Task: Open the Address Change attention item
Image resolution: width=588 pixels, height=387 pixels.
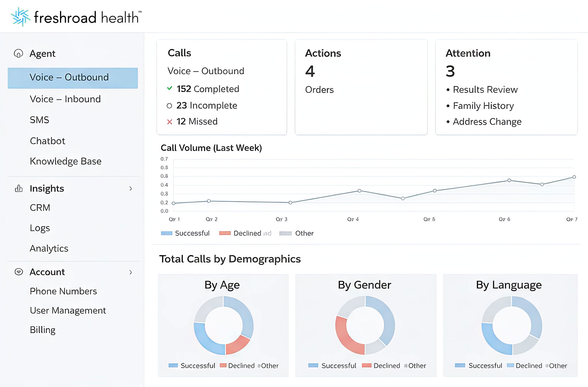Action: [x=487, y=122]
